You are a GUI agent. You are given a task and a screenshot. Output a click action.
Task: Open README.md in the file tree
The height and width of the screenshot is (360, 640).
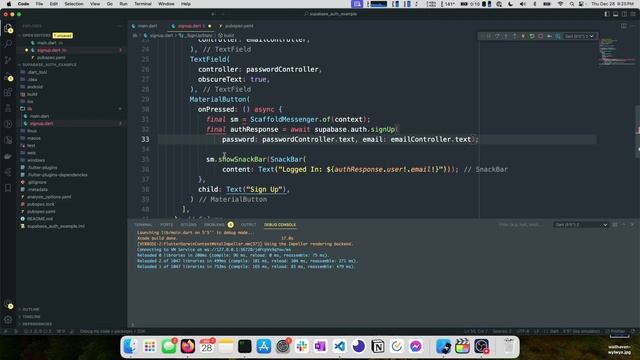click(40, 219)
